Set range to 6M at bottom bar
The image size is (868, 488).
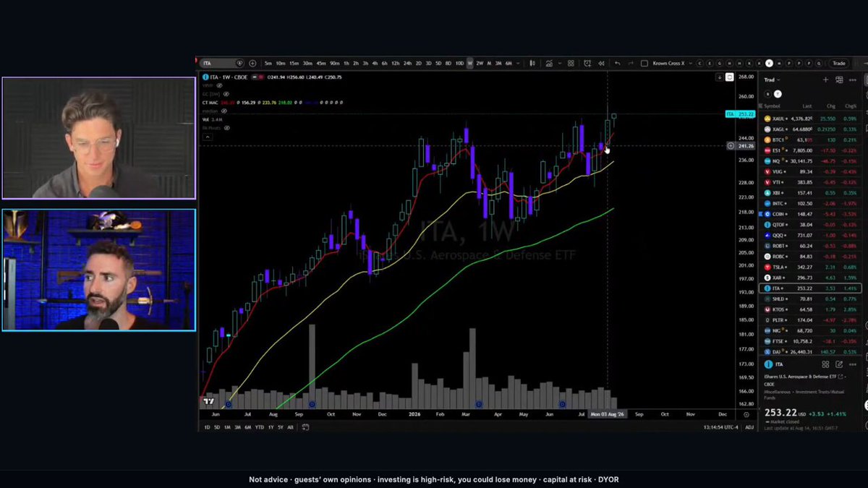click(247, 427)
